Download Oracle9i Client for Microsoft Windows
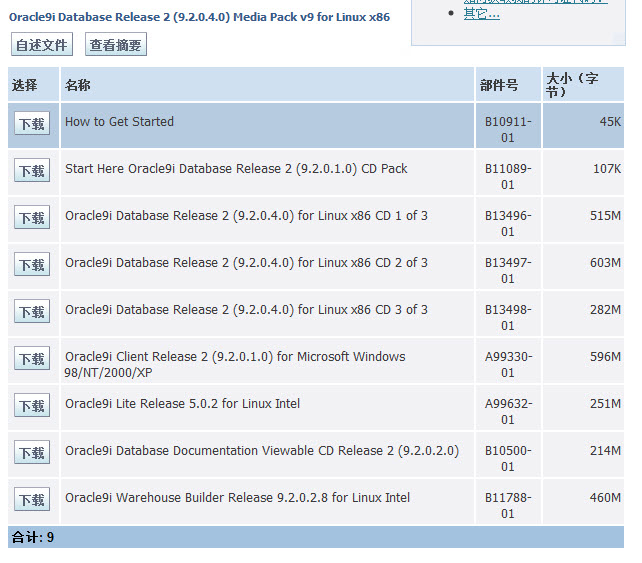The width and height of the screenshot is (642, 563). pyautogui.click(x=32, y=359)
